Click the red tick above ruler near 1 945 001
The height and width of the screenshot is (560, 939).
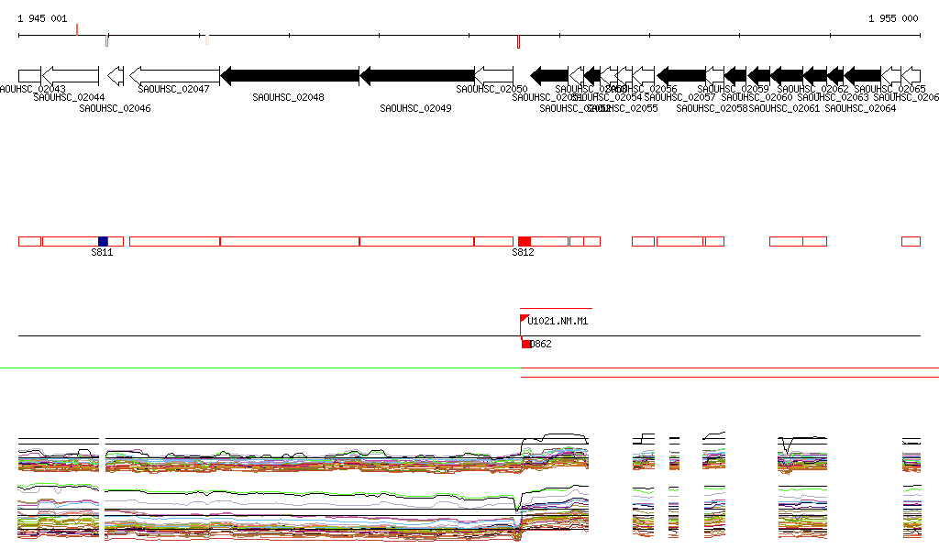pyautogui.click(x=77, y=29)
